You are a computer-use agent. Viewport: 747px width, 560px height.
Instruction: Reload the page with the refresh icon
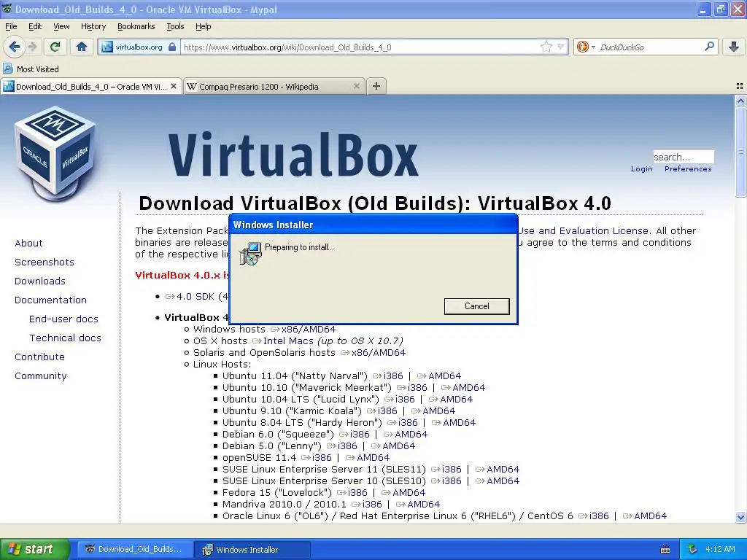point(55,47)
